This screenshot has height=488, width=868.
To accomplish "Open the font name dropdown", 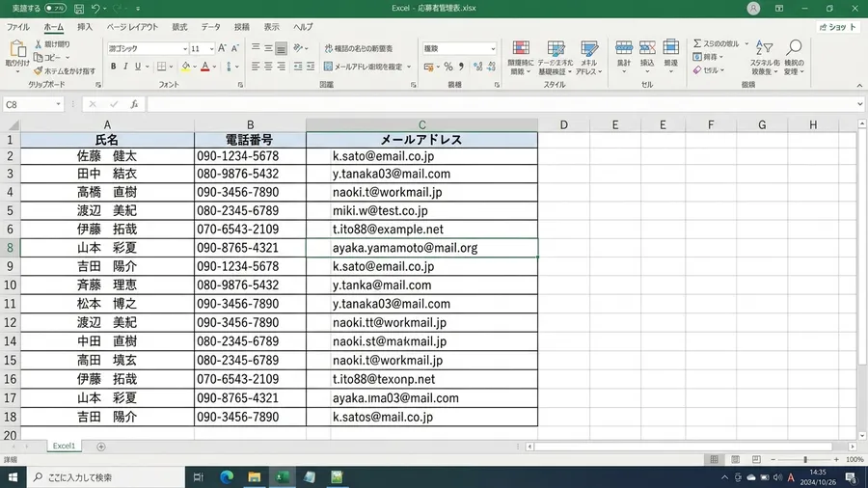I will [x=185, y=49].
